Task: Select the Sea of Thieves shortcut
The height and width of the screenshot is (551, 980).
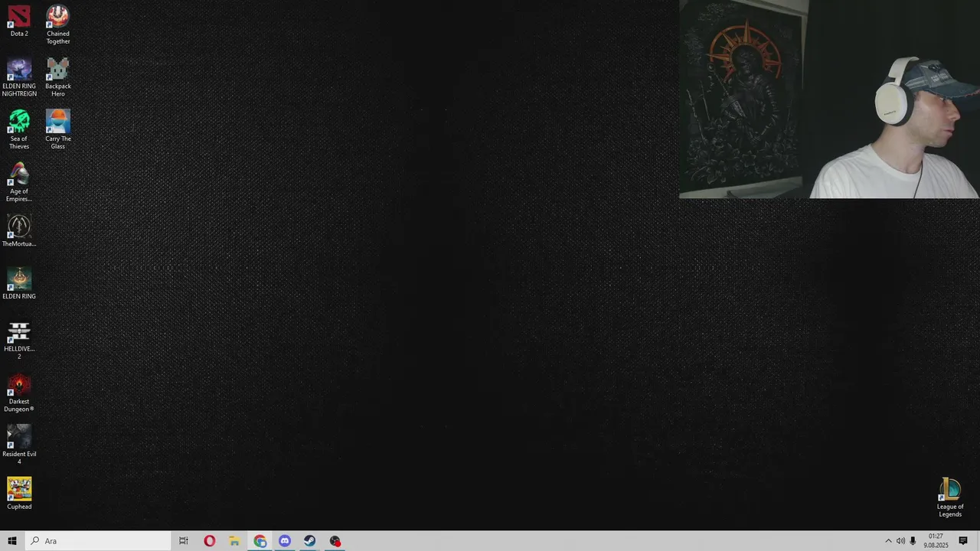Action: pyautogui.click(x=19, y=130)
